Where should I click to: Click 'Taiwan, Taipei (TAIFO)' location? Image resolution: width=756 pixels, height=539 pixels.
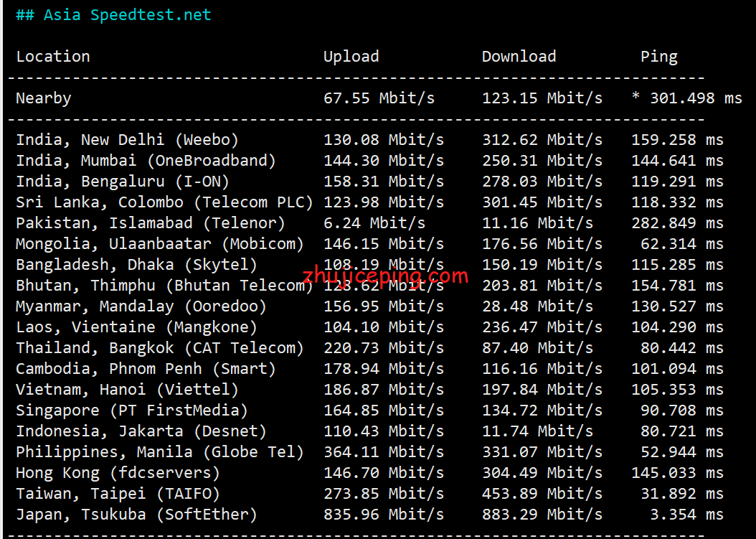(x=118, y=494)
